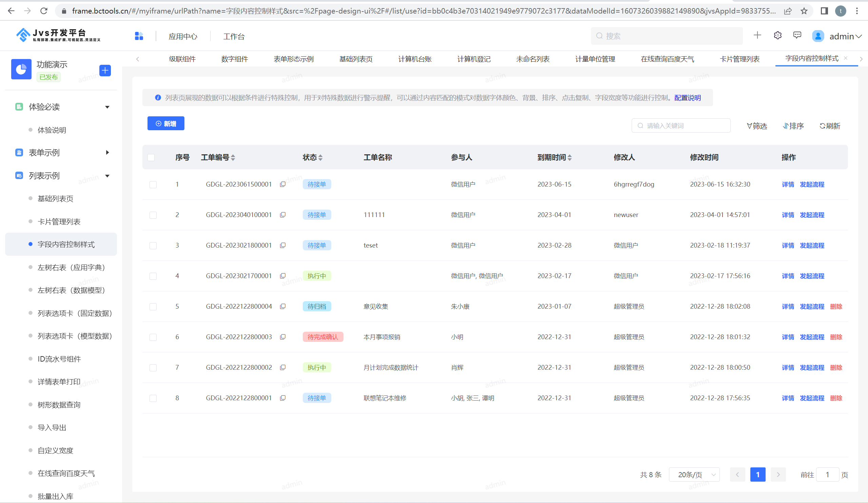The image size is (868, 503).
Task: Sort by 工单编号 column arrows
Action: [233, 158]
